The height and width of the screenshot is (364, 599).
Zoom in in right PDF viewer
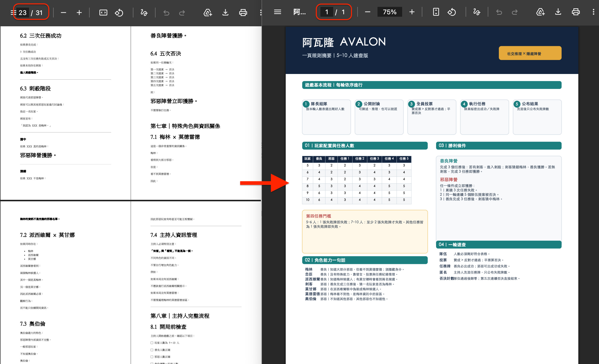[x=412, y=12]
